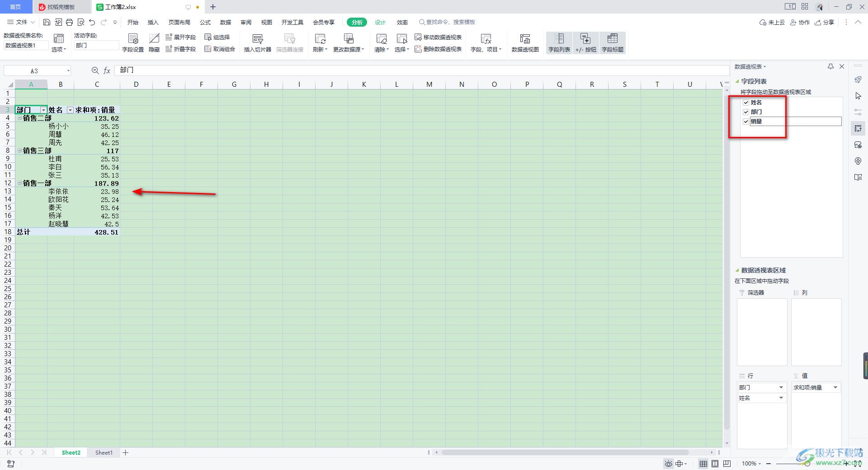Toggle the +/- Buttons (+/- 按钮) option

586,43
